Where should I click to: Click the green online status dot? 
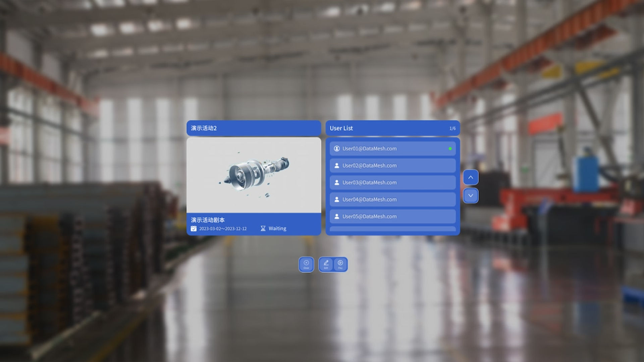click(x=450, y=148)
